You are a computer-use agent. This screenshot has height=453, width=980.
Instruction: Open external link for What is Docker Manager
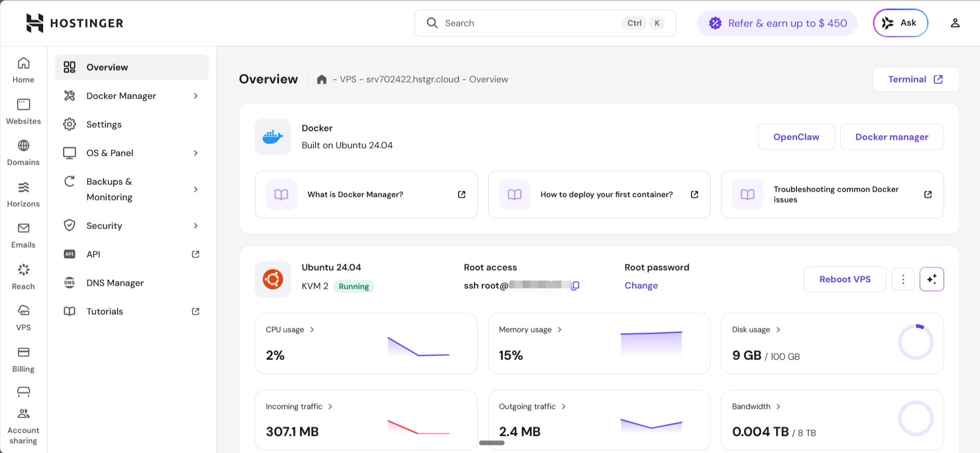pos(462,194)
